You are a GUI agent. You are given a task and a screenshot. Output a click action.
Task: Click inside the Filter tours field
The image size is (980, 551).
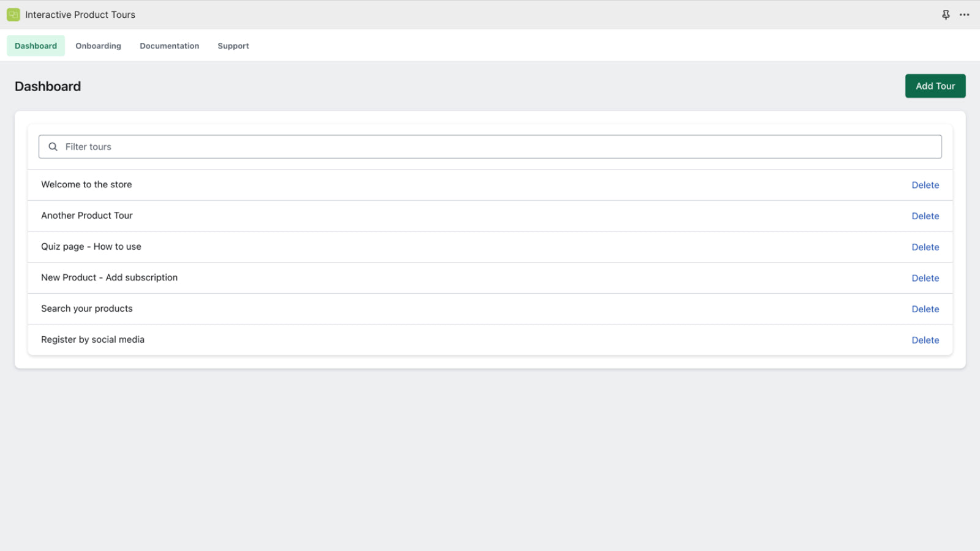pos(245,146)
